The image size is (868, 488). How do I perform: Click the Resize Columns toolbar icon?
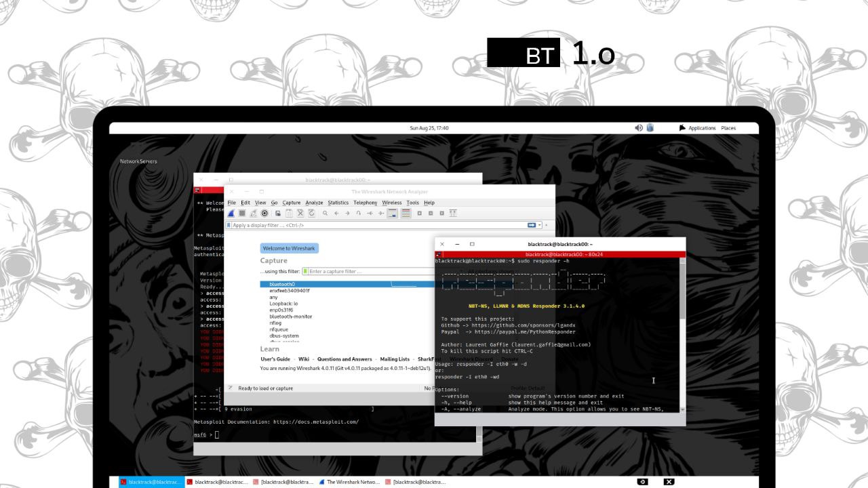click(x=453, y=213)
